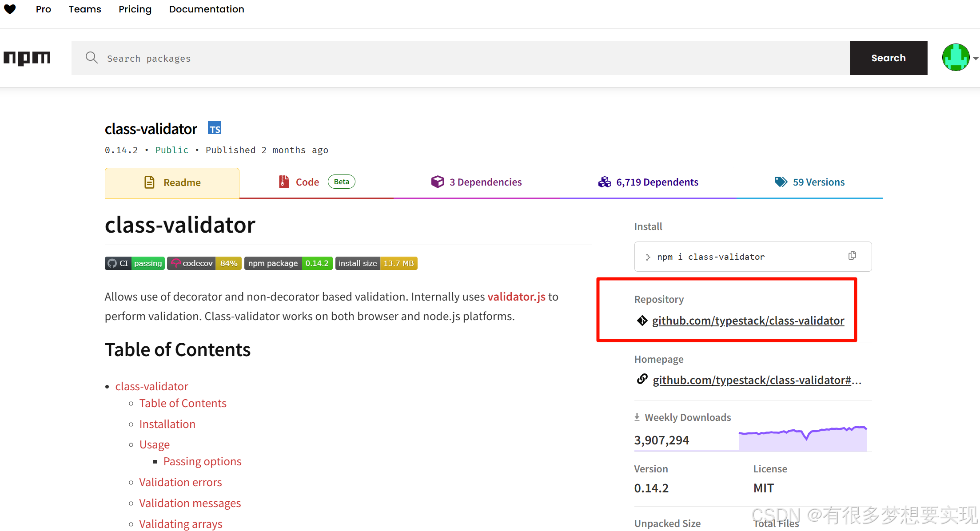Click the Beta label on Code tab
This screenshot has width=980, height=531.
tap(341, 182)
